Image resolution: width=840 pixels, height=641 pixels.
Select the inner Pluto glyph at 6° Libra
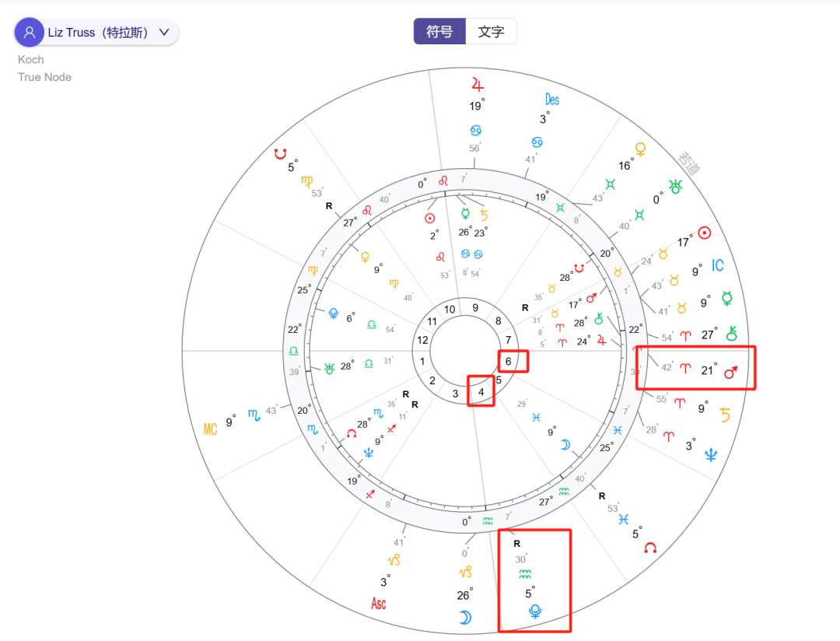pos(333,313)
